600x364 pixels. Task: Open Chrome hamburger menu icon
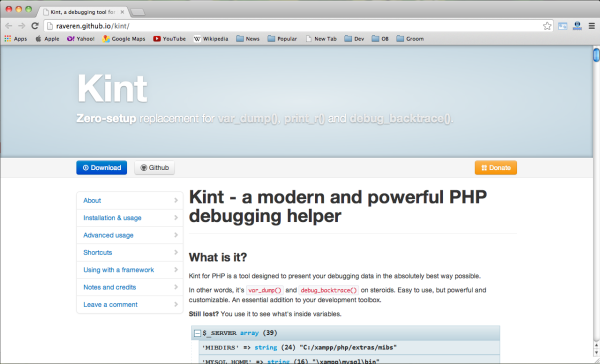click(x=592, y=26)
